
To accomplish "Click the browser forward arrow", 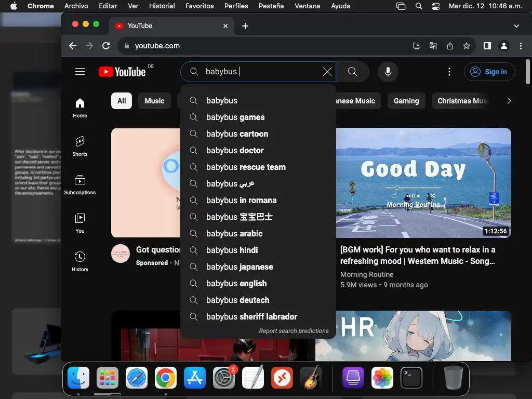I will pos(89,46).
